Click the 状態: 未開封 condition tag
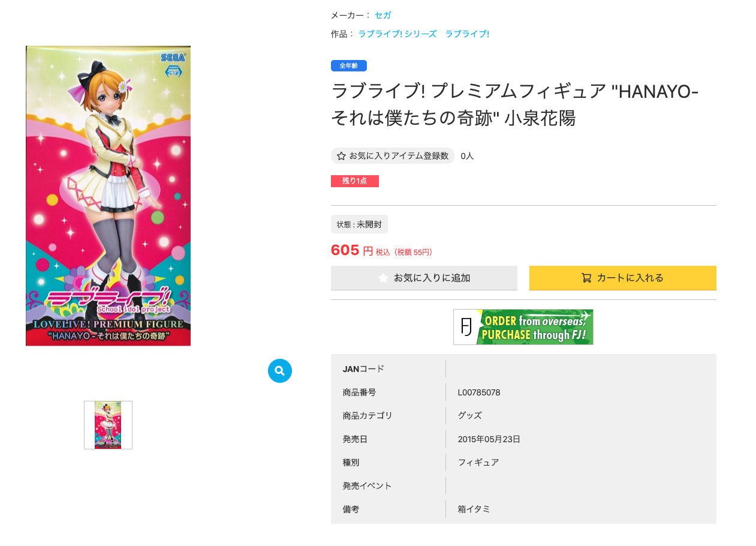 coord(359,224)
